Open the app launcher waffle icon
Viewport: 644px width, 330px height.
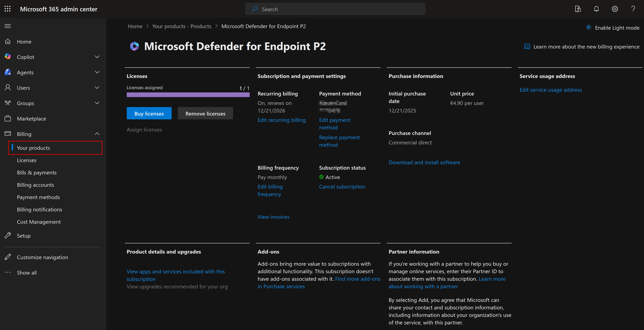pos(8,9)
